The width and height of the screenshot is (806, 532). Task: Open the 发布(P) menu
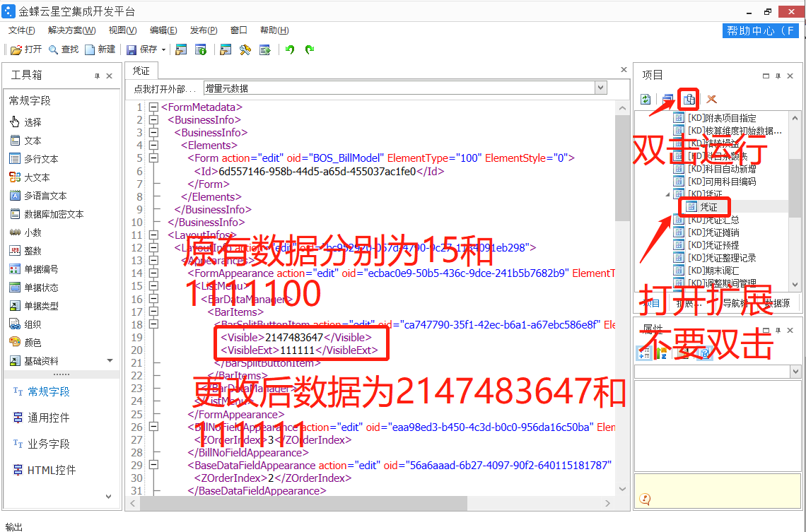click(x=204, y=30)
